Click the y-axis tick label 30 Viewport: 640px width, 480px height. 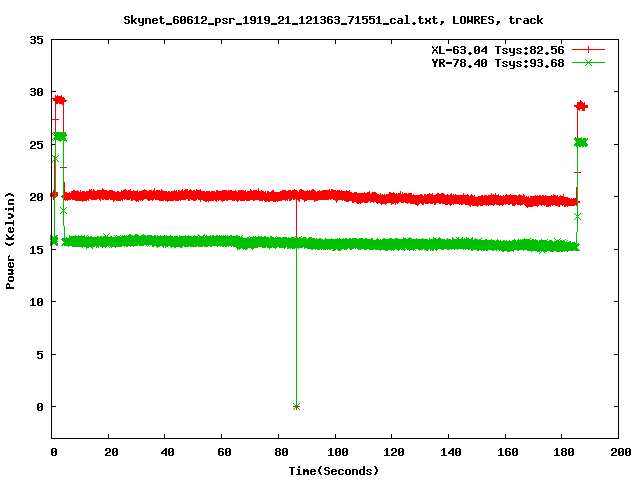click(x=36, y=92)
